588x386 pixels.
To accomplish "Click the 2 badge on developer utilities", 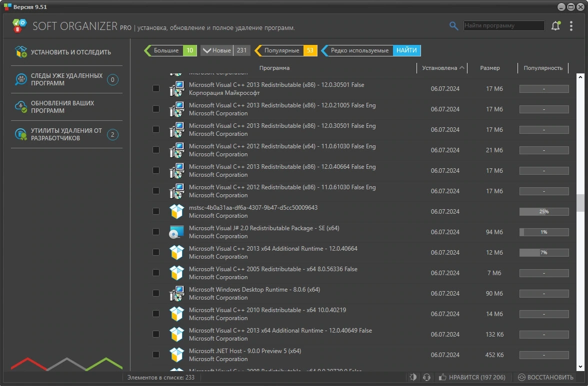I will [112, 134].
